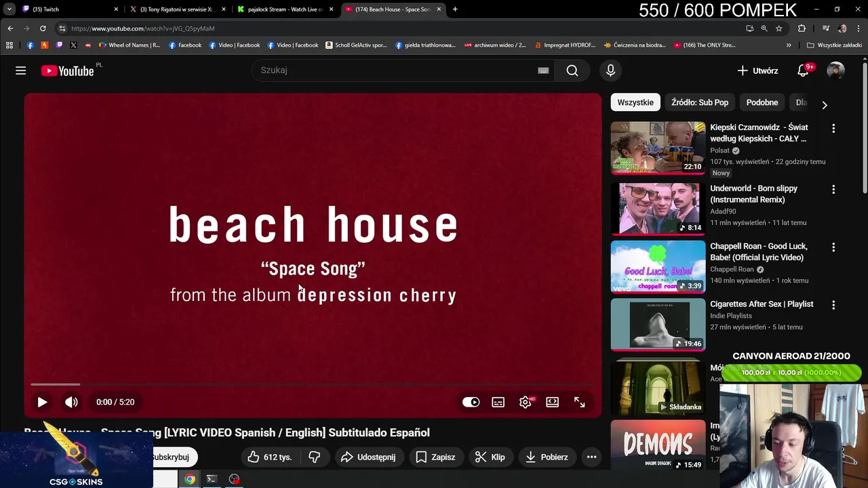This screenshot has width=868, height=488.
Task: Open Underworld Born slippy thumbnail
Action: click(x=658, y=209)
